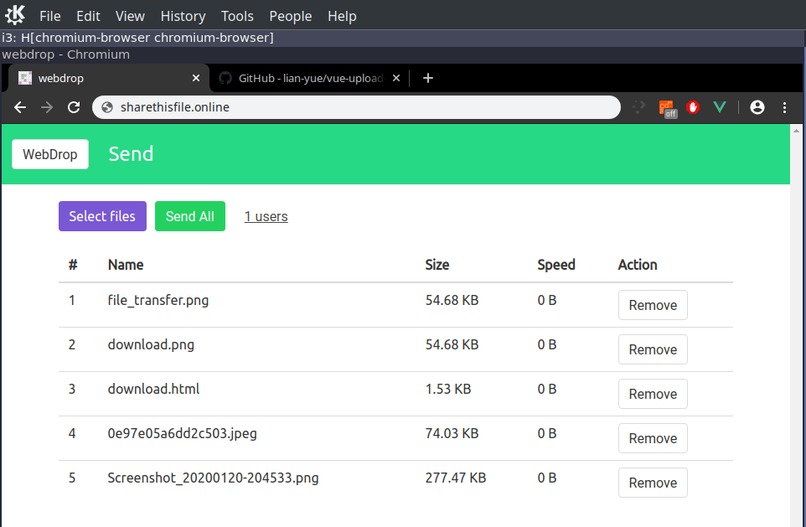Click the 74.03 KB size value
Viewport: 806px width, 527px height.
tap(452, 433)
